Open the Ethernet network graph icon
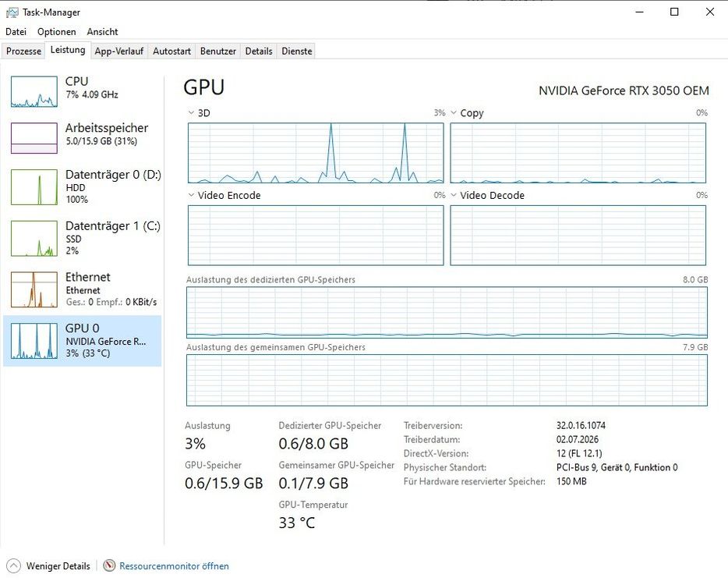728x585 pixels. (x=34, y=289)
